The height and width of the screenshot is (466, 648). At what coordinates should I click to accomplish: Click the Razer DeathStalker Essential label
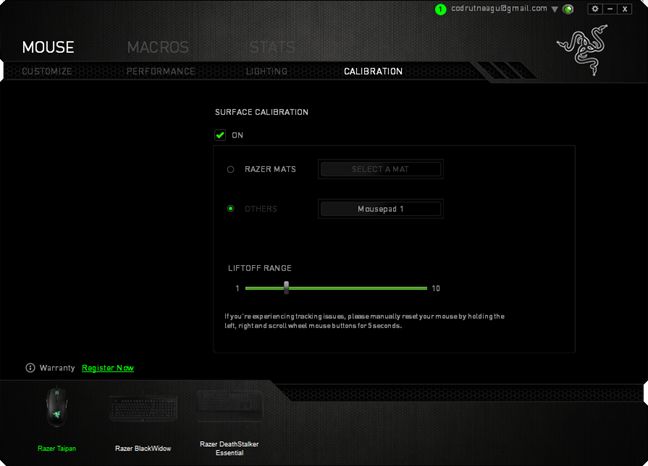[x=229, y=448]
